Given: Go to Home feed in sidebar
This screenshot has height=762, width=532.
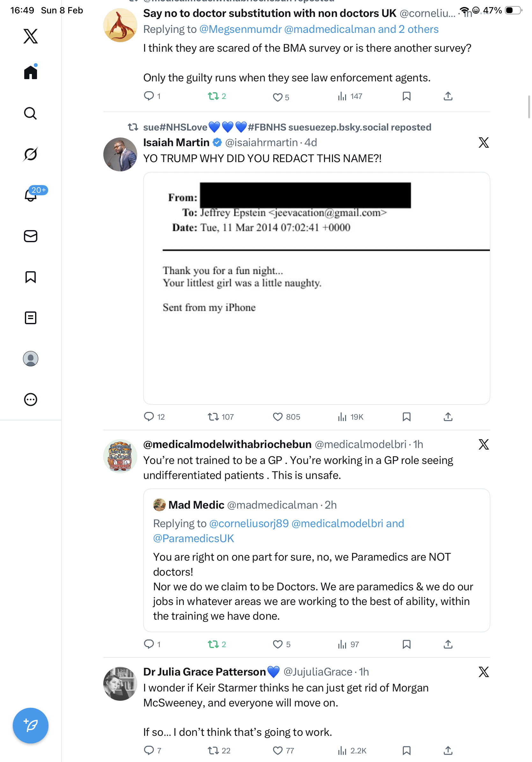Looking at the screenshot, I should [x=31, y=72].
